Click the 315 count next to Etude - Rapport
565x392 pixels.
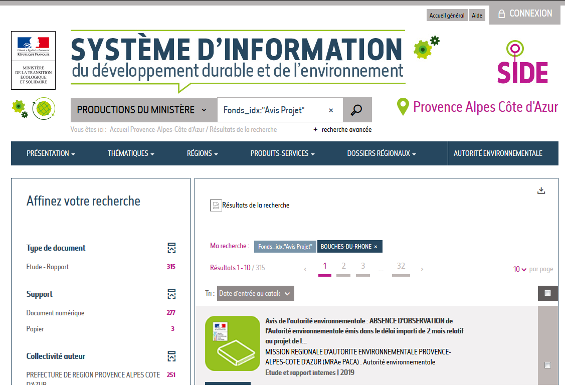[171, 267]
